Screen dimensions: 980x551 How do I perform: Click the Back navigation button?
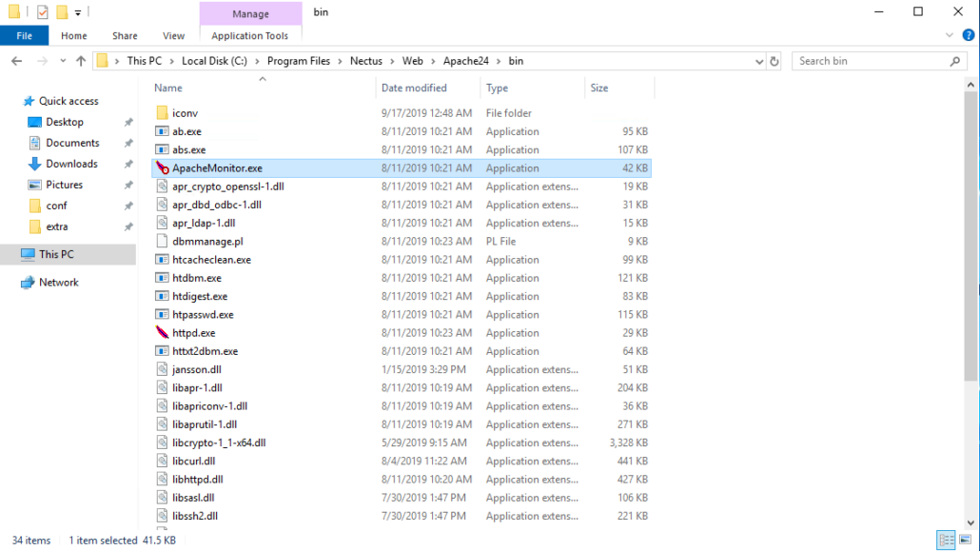coord(16,60)
